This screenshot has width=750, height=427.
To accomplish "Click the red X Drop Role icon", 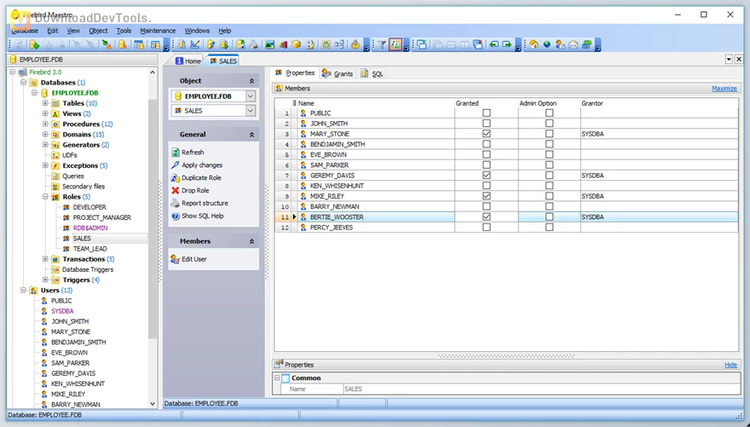I will [176, 190].
